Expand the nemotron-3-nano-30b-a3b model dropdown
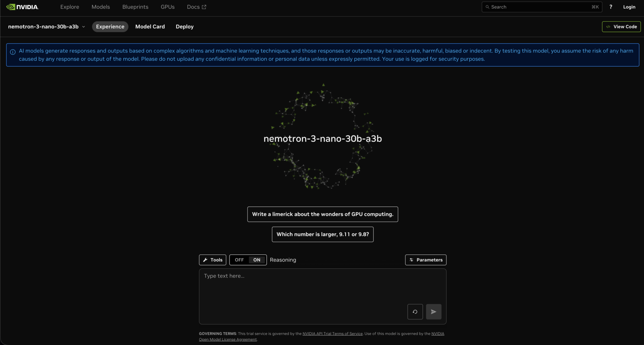 (x=84, y=26)
